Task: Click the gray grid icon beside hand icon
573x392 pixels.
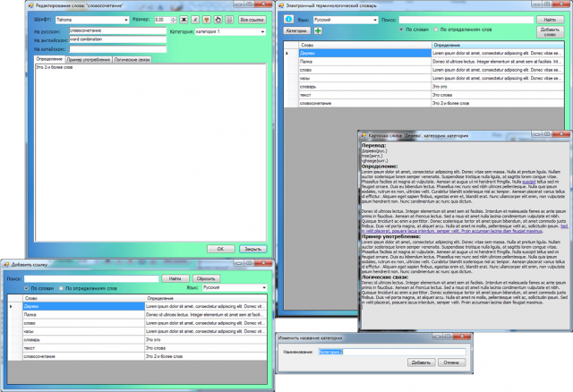Action: coord(229,20)
